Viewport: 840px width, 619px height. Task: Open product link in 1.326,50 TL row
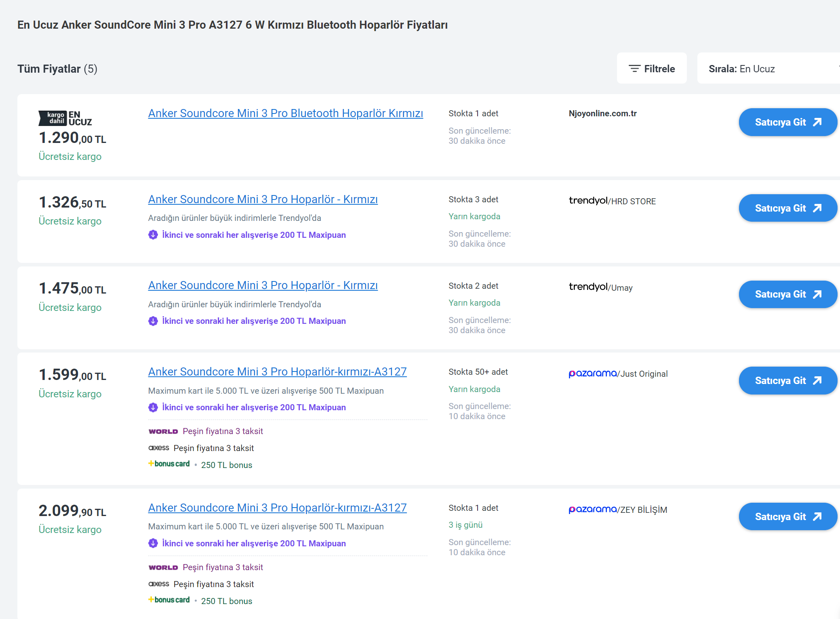click(263, 199)
